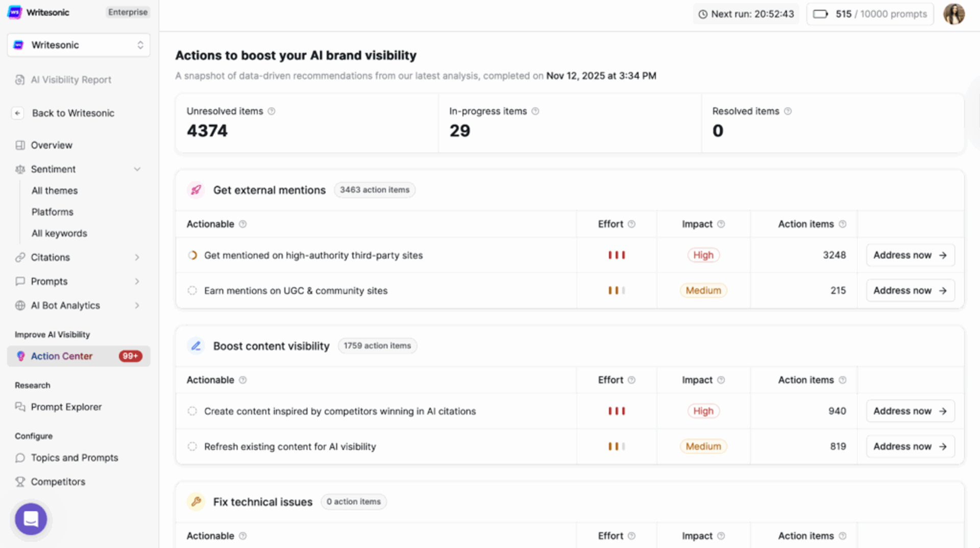Screen dimensions: 980x548
Task: Toggle status circle for Earn mentions on UGC sites
Action: click(x=192, y=290)
